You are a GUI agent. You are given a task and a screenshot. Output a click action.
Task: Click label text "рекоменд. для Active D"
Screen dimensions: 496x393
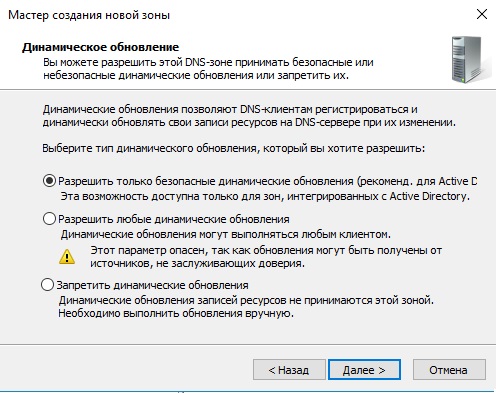[x=417, y=181]
